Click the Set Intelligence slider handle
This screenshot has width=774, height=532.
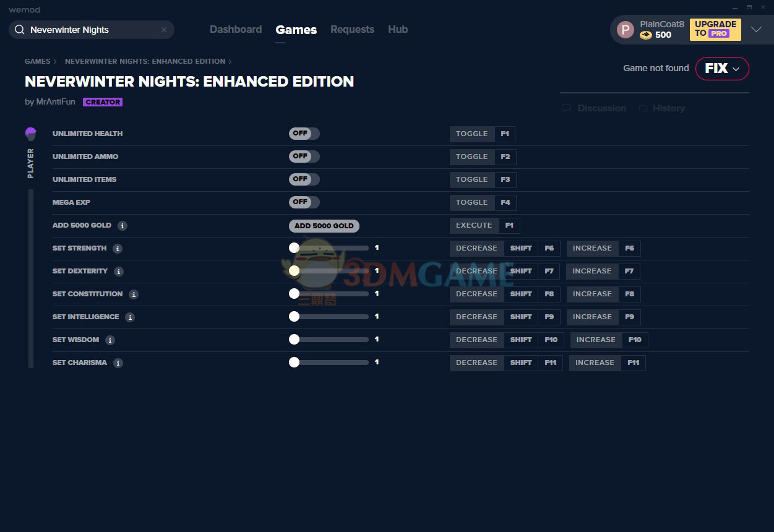click(294, 317)
